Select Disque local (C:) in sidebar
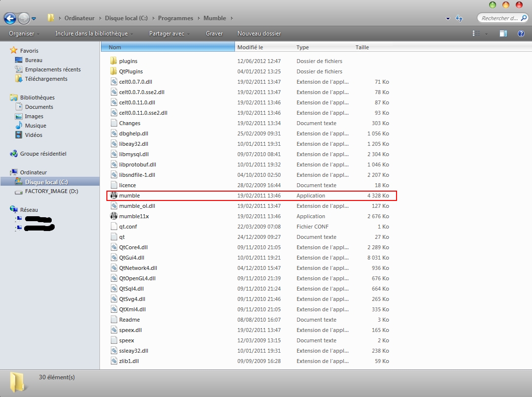 pyautogui.click(x=46, y=182)
